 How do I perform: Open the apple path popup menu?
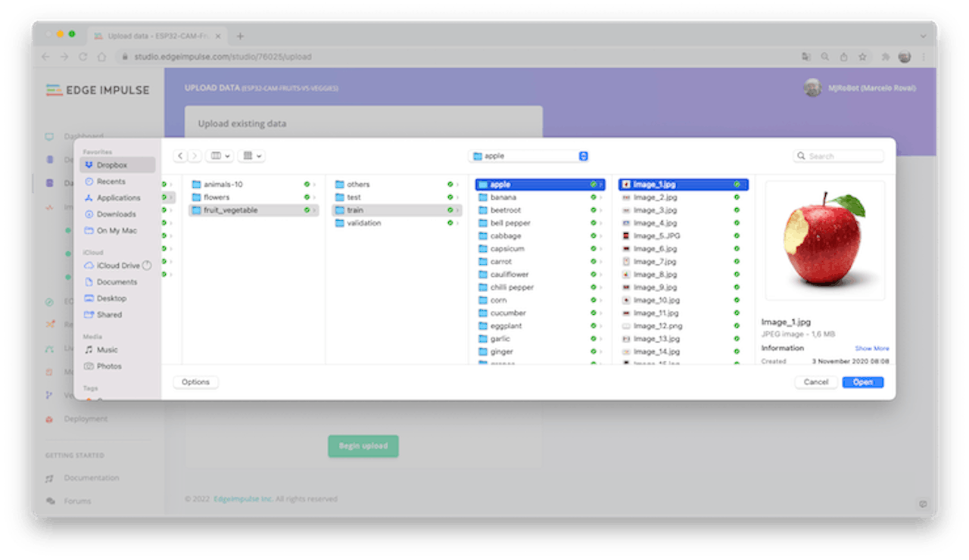pos(529,156)
